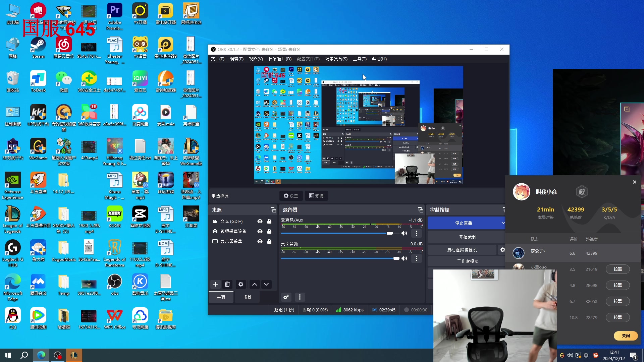Viewport: 644px width, 362px height.
Task: Mute the 麦克风/Aux speaker icon
Action: 404,233
